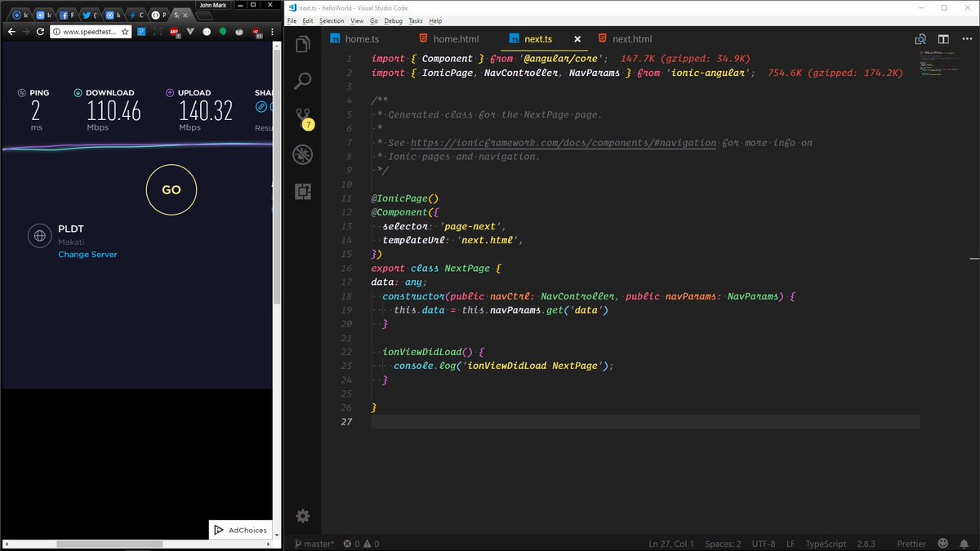Open the Extensions view in VS Code activity bar
980x551 pixels.
303,192
